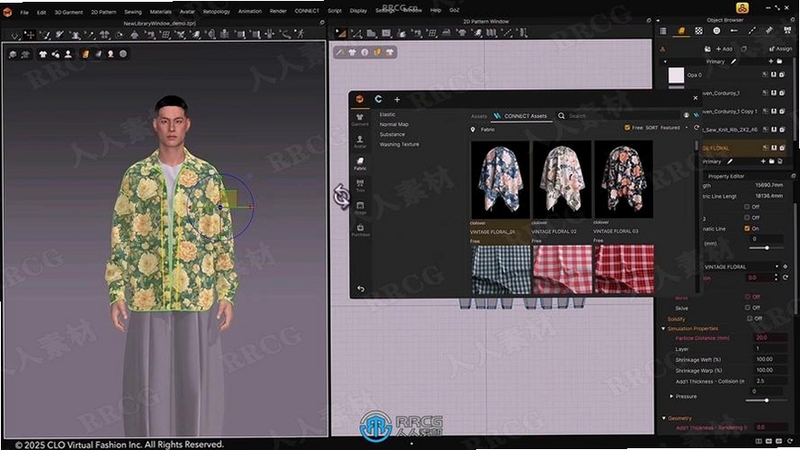Open the CONNECT menu
This screenshot has width=800, height=450.
pyautogui.click(x=307, y=11)
